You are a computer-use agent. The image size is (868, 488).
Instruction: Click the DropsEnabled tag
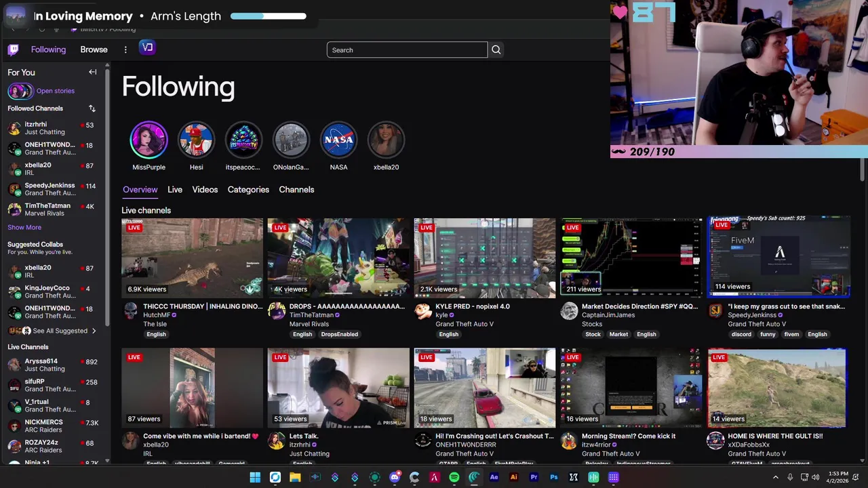(339, 334)
